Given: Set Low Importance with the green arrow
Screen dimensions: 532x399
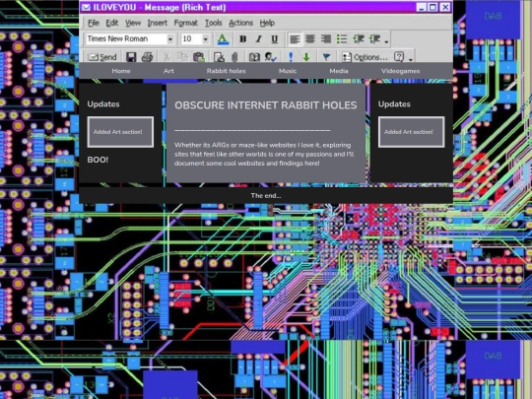Looking at the screenshot, I should pos(306,57).
